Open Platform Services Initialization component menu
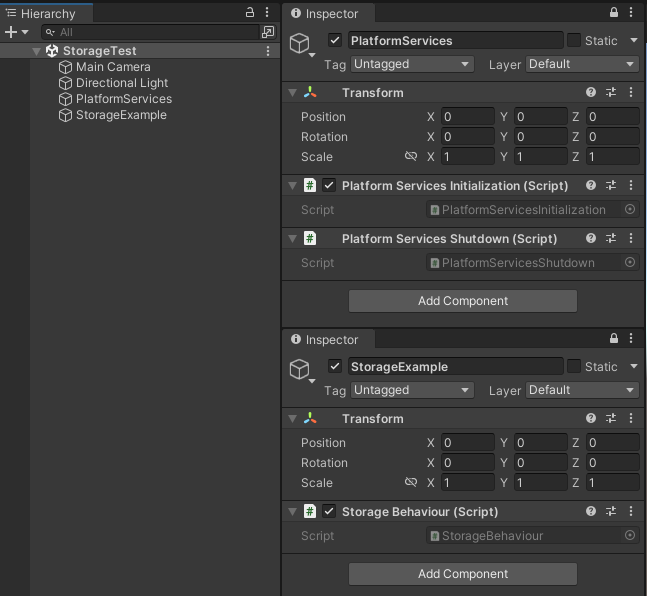This screenshot has height=596, width=647. [x=631, y=185]
